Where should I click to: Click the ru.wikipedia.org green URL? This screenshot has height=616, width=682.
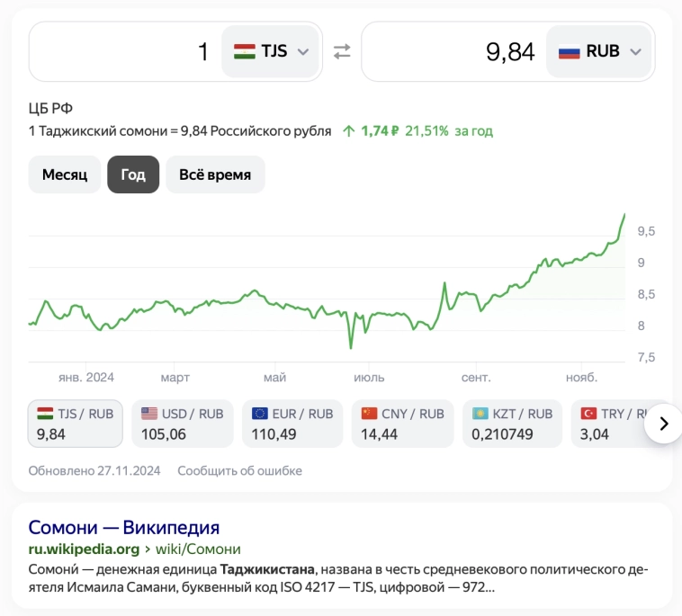click(x=84, y=549)
